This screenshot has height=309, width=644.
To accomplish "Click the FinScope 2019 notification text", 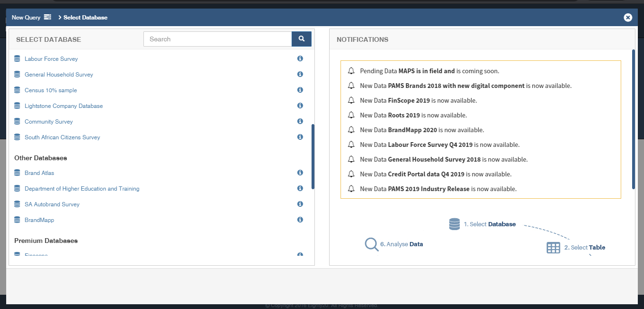I will pyautogui.click(x=418, y=101).
